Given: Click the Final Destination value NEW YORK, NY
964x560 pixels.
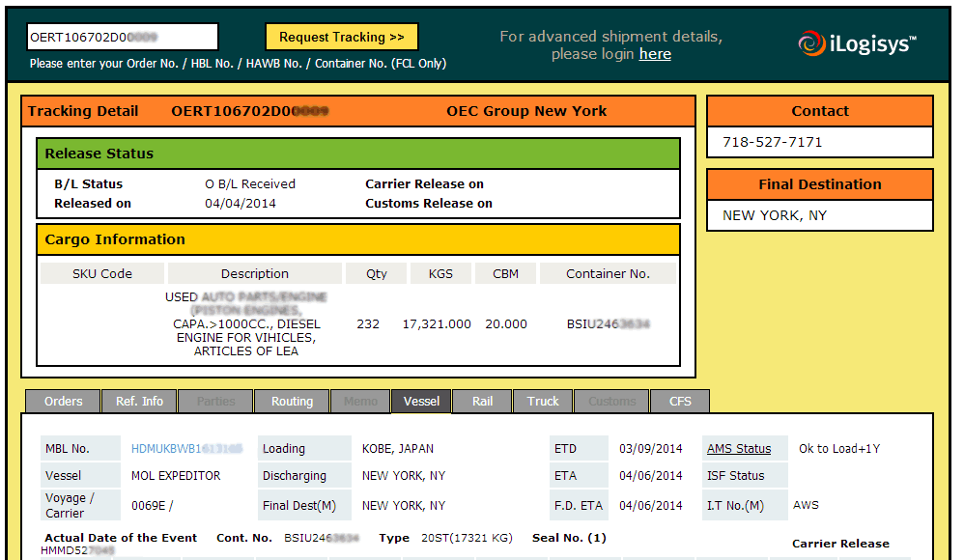Looking at the screenshot, I should (x=775, y=215).
